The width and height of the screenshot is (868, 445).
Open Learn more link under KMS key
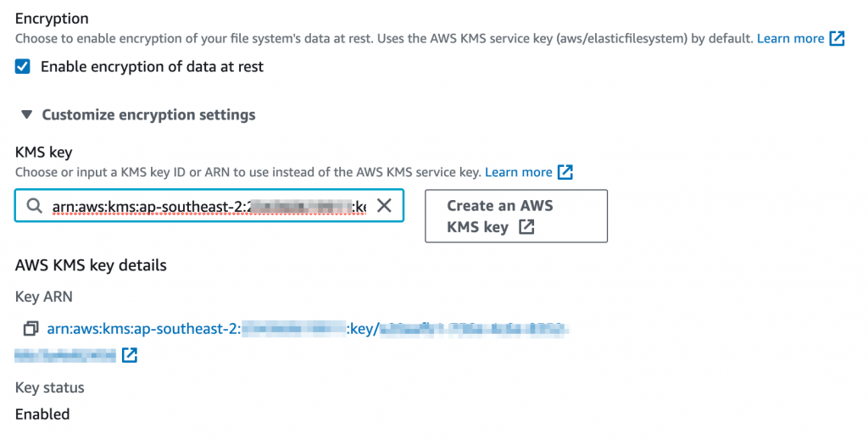pyautogui.click(x=519, y=172)
